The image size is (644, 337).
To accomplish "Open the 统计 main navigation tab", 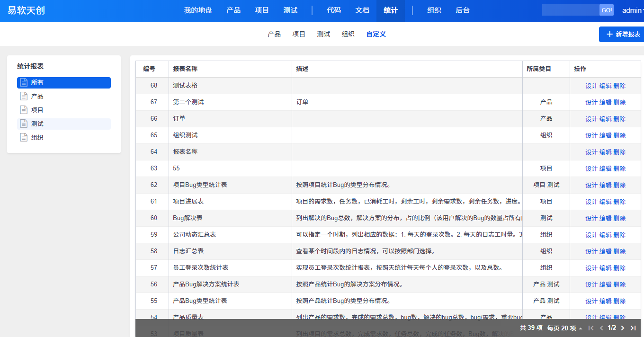I will click(391, 10).
